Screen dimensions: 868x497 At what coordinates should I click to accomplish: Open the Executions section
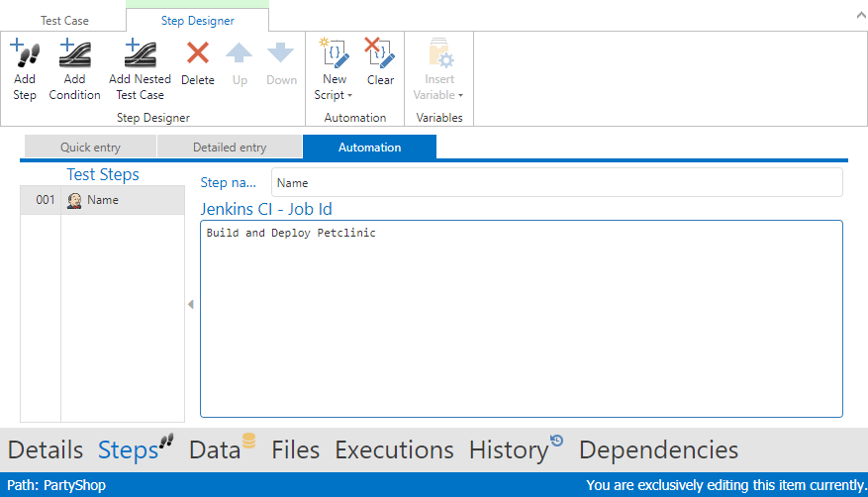coord(394,450)
